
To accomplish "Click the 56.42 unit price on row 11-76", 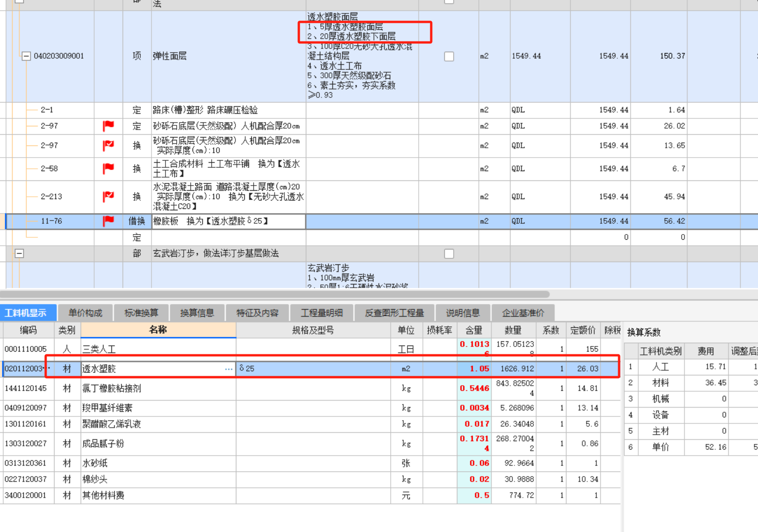I will (674, 221).
